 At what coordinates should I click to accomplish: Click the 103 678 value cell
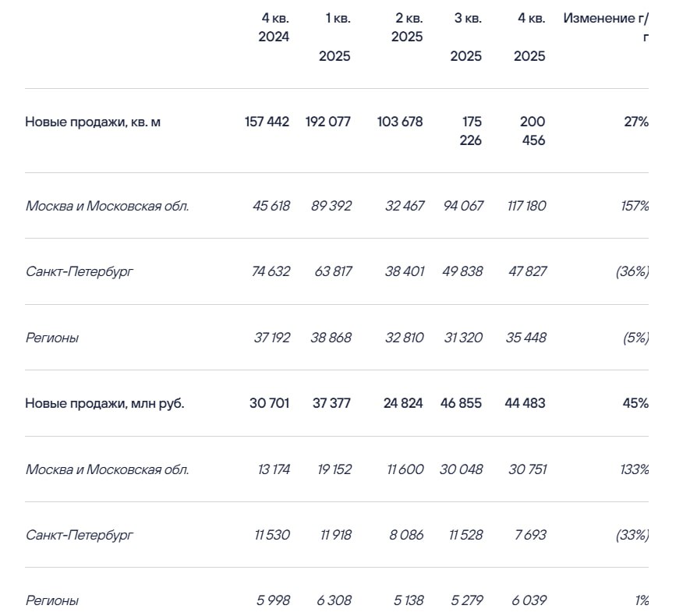pos(399,122)
